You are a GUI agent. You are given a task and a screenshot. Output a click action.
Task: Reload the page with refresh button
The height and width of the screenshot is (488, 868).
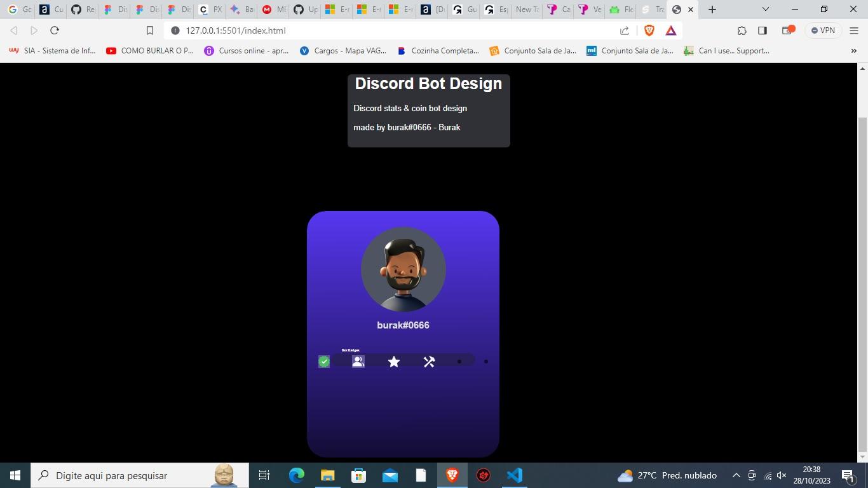coord(55,30)
